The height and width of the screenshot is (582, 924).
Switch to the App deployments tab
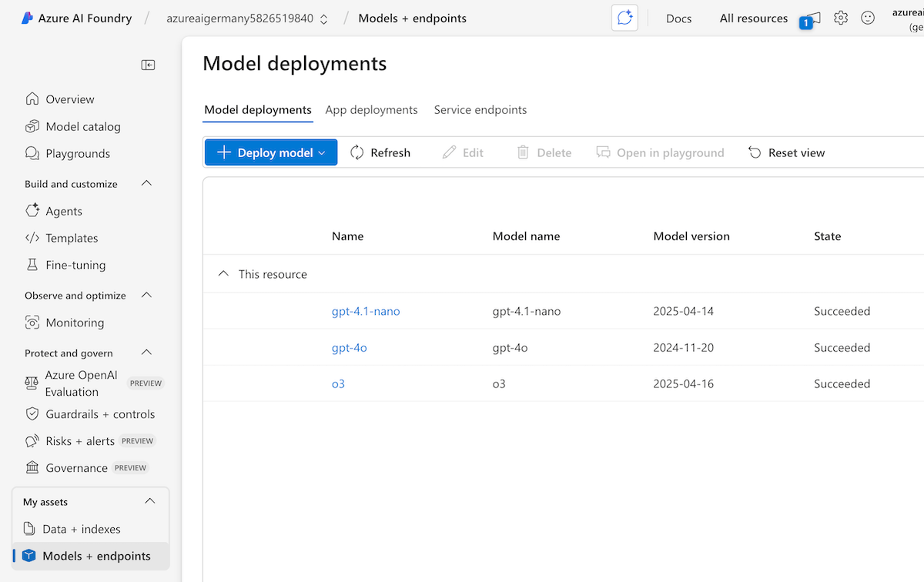tap(371, 109)
